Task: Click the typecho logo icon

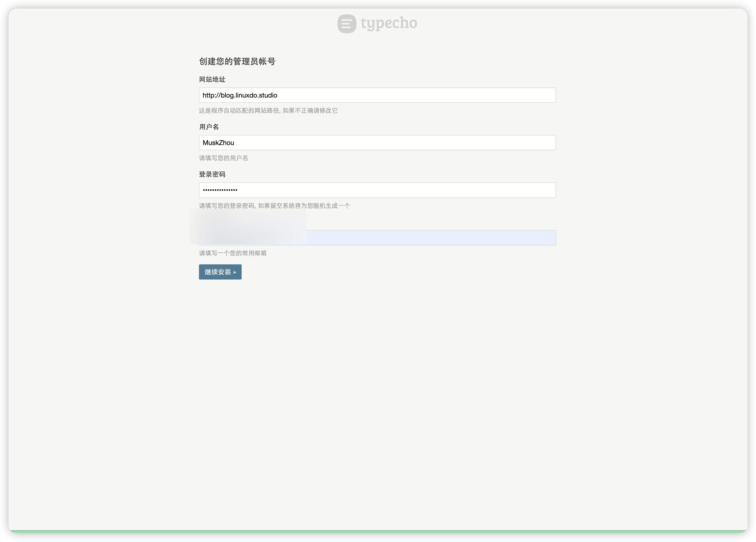Action: [347, 24]
